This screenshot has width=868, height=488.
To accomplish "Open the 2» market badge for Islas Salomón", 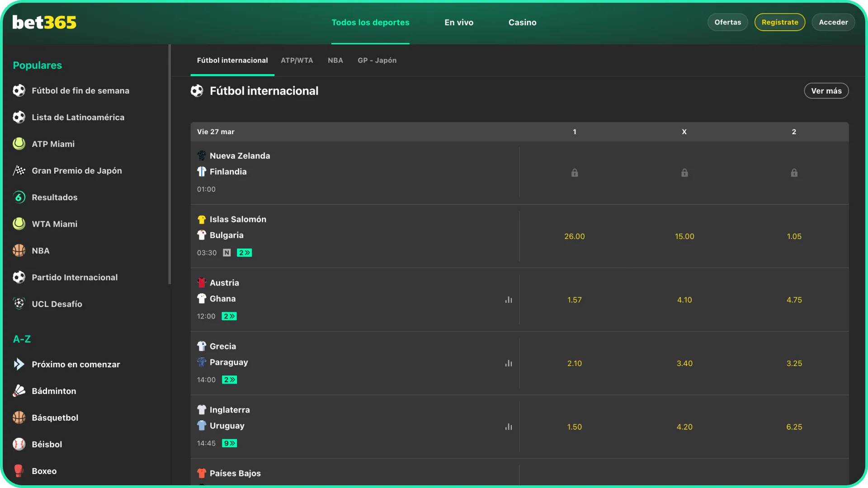I will coord(244,253).
